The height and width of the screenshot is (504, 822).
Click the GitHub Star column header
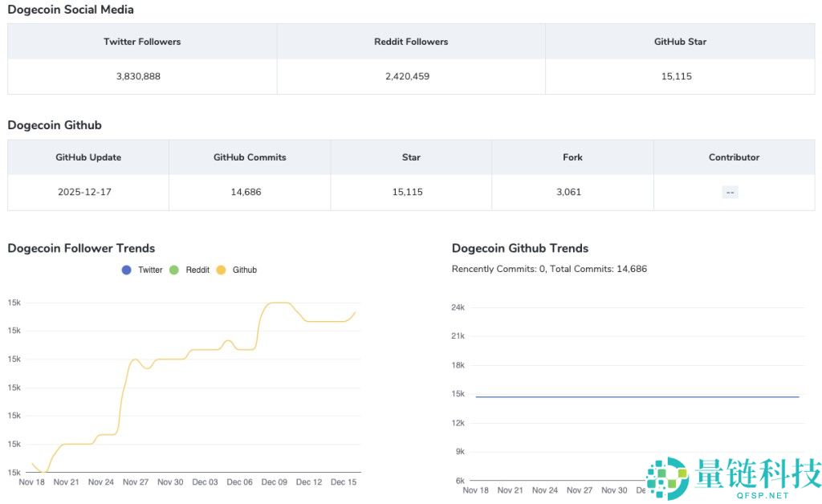(680, 42)
